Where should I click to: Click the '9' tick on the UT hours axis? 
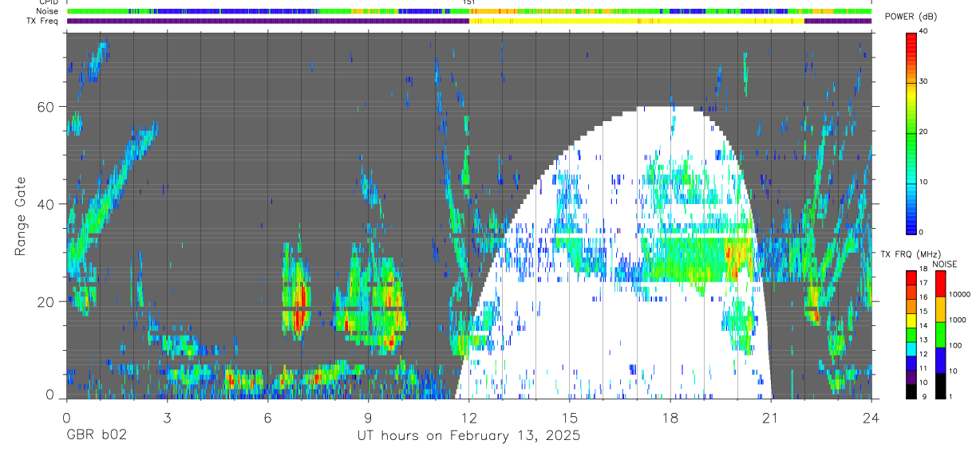pos(369,418)
